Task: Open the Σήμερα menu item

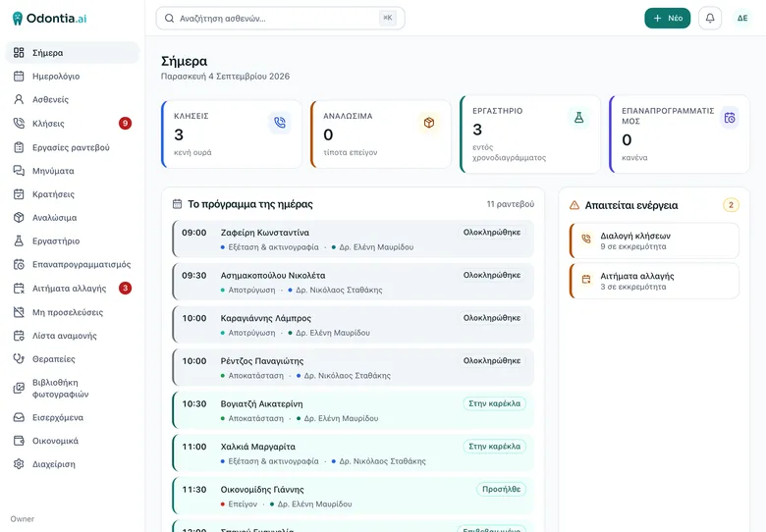Action: click(x=73, y=53)
